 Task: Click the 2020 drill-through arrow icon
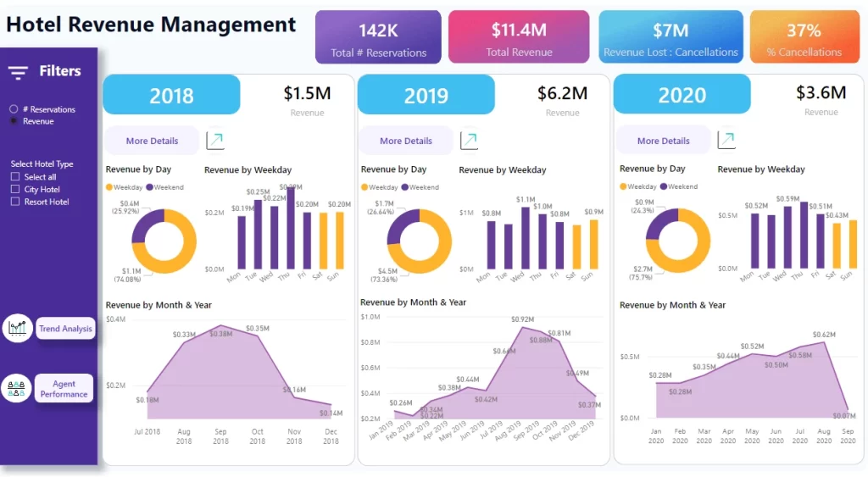pos(726,141)
